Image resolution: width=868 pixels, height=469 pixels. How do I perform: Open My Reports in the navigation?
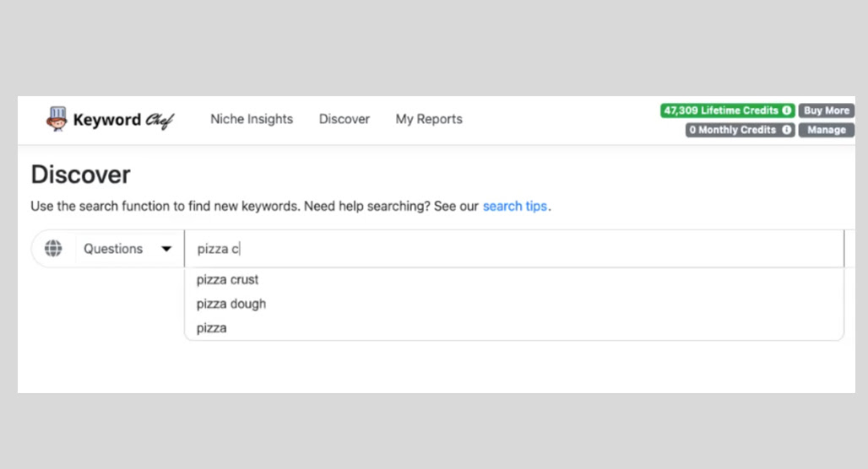pos(428,119)
